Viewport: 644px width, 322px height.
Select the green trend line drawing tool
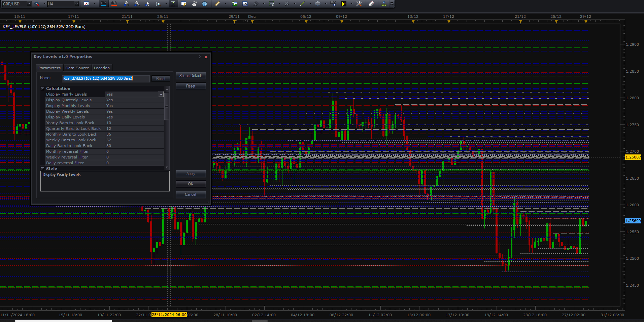click(x=302, y=4)
